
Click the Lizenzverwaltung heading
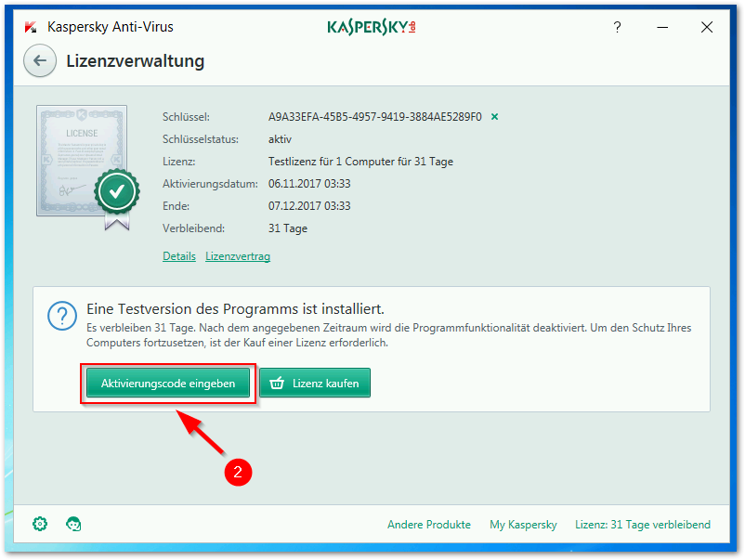coord(136,61)
